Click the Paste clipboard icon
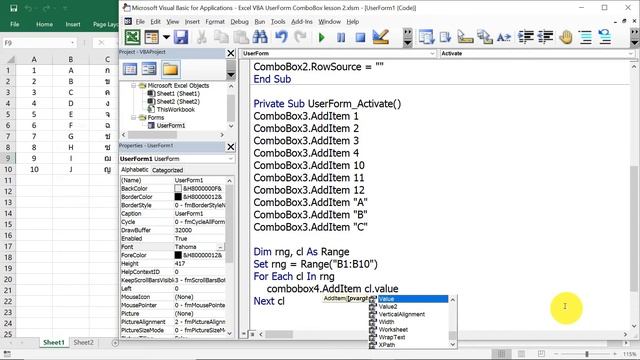The height and width of the screenshot is (360, 640). (241, 37)
